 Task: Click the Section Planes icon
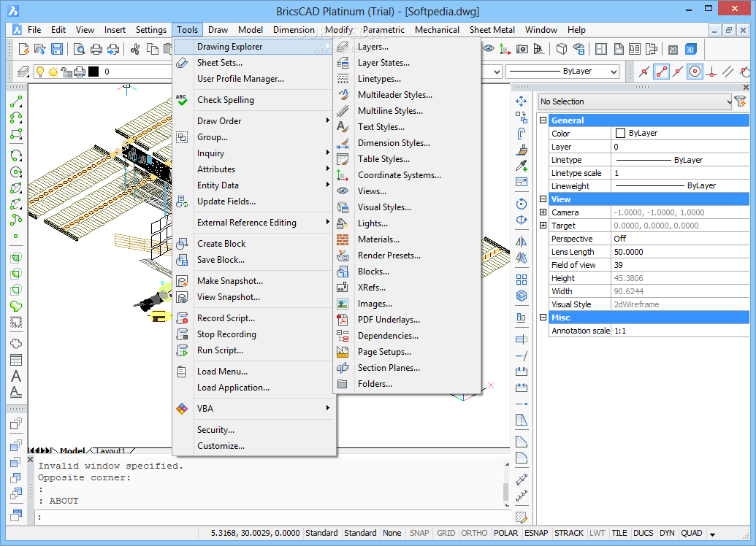point(343,368)
